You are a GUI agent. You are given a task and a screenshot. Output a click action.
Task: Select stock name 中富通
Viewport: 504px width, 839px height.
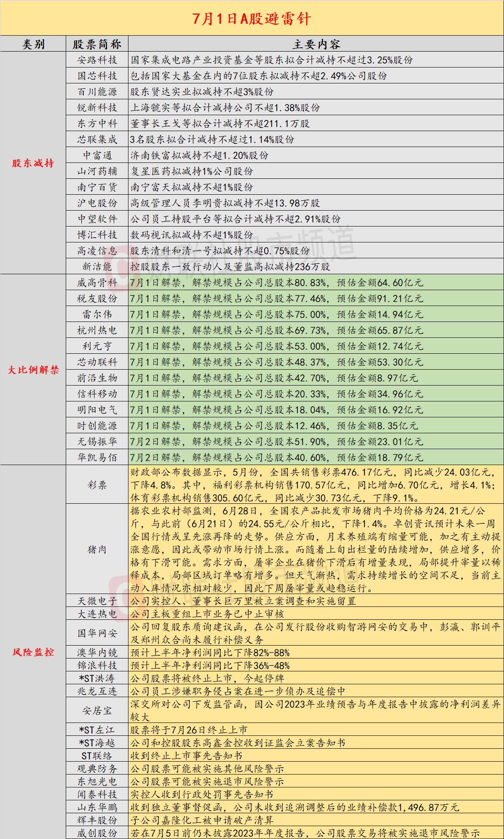coord(97,156)
